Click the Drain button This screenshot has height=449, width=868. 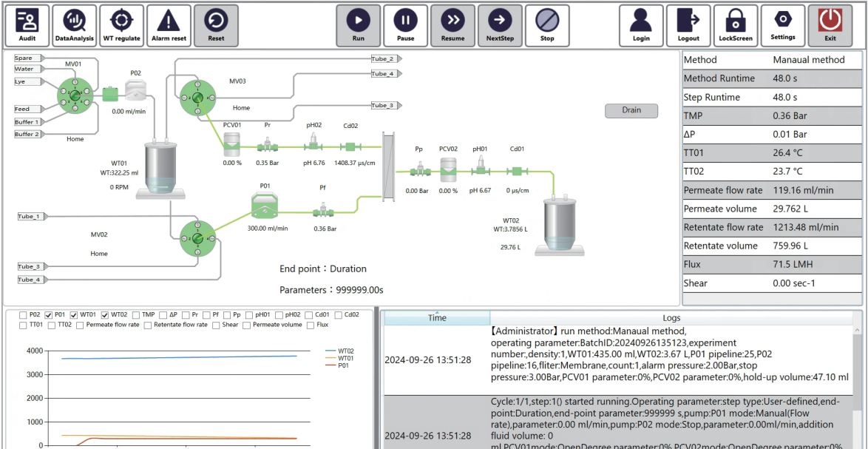pos(631,110)
